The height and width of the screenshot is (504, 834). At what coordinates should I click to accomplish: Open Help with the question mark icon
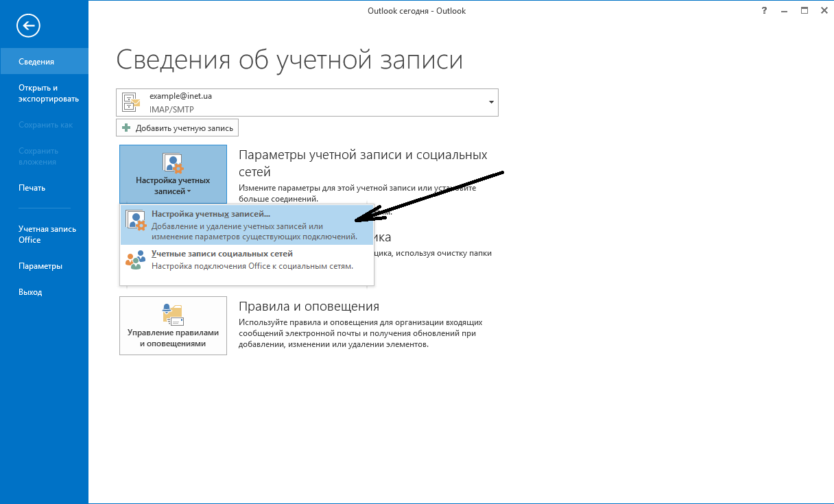pos(764,10)
